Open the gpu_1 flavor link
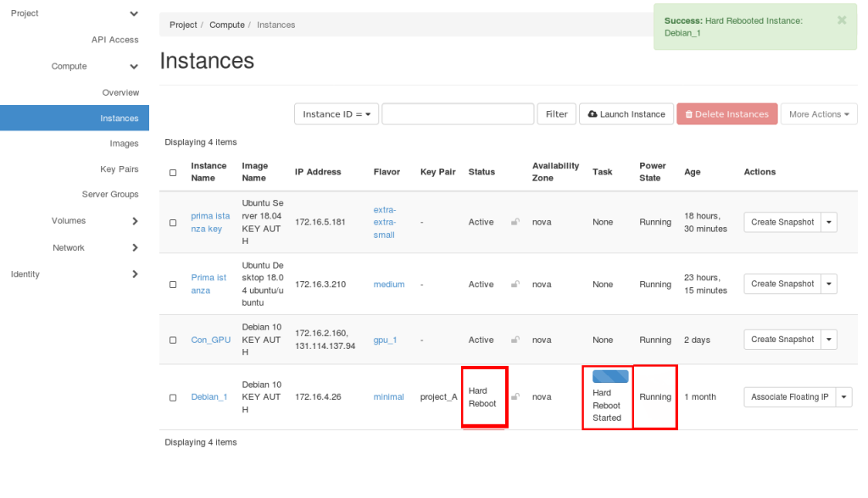Screen dimensions: 868x498 [x=385, y=340]
